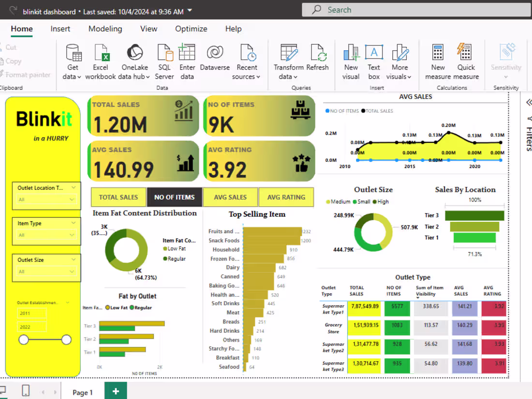Toggle the NO OF ITEMS metric button
Viewport: 532px width, 399px height.
[174, 197]
